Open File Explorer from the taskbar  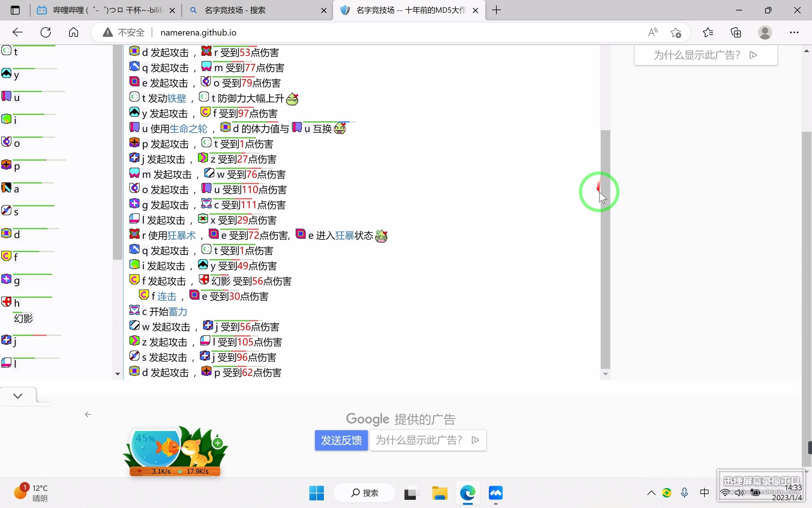coord(440,493)
